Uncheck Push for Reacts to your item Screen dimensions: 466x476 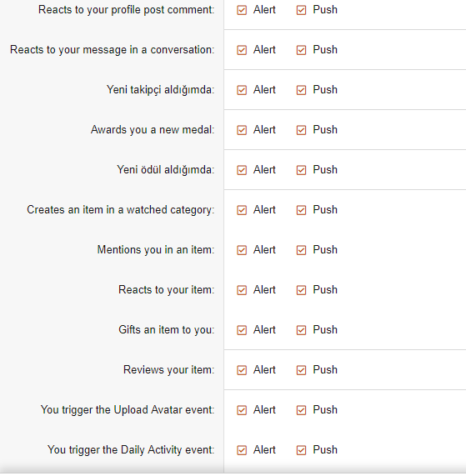click(x=301, y=290)
